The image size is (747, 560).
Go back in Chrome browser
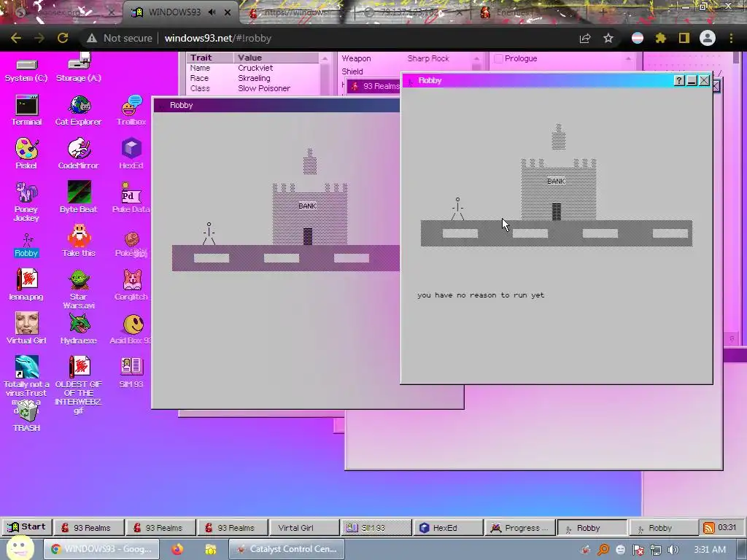coord(16,38)
